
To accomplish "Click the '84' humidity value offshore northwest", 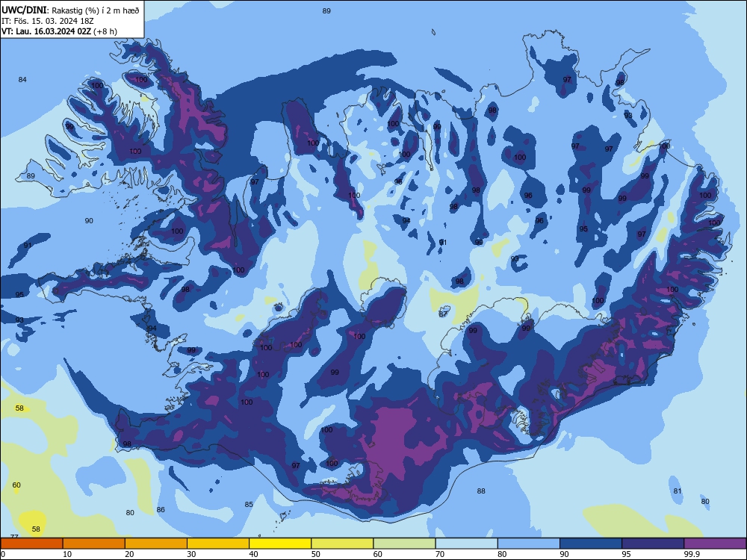I will pos(22,80).
